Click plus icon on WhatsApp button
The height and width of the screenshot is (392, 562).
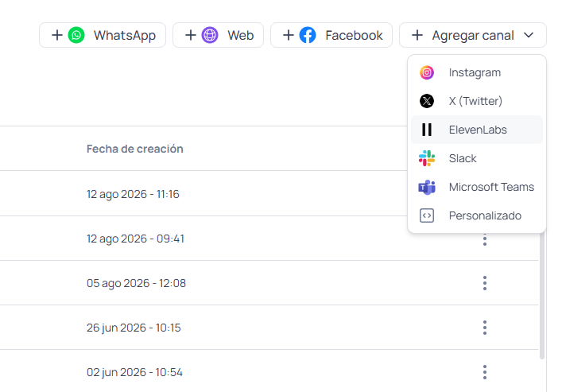pyautogui.click(x=57, y=35)
